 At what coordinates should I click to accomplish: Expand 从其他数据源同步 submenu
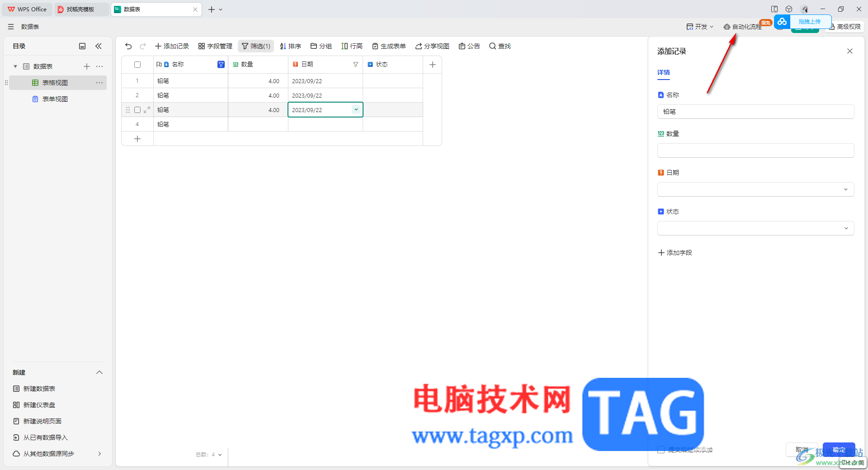click(x=99, y=454)
